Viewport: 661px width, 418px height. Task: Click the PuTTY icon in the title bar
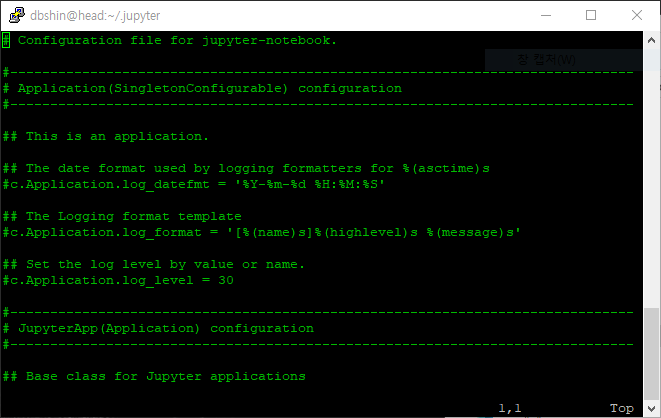click(16, 15)
